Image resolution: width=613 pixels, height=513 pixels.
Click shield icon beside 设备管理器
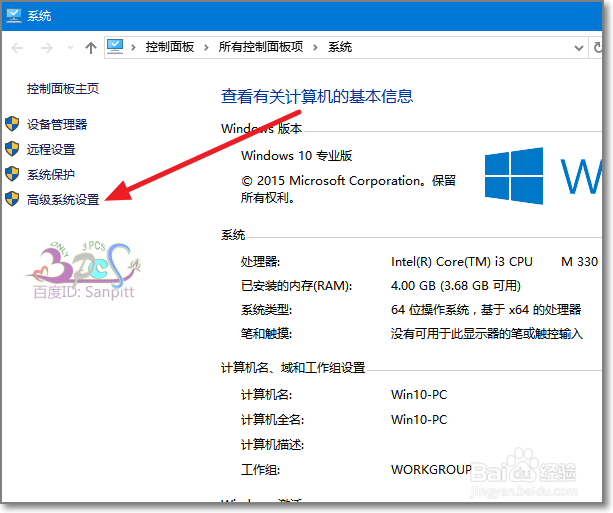[x=12, y=124]
